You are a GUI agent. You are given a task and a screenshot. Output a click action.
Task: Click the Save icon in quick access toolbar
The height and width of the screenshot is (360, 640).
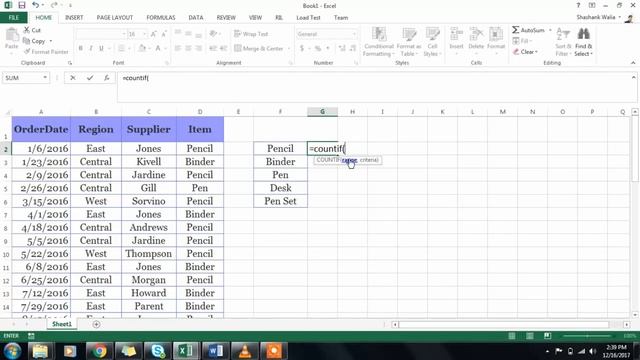pyautogui.click(x=22, y=5)
